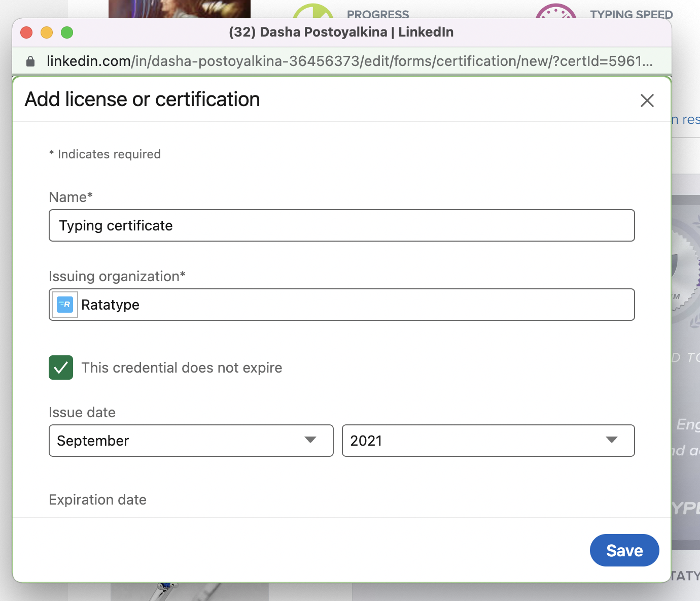
Task: Close the Add license or certification dialog
Action: click(647, 101)
